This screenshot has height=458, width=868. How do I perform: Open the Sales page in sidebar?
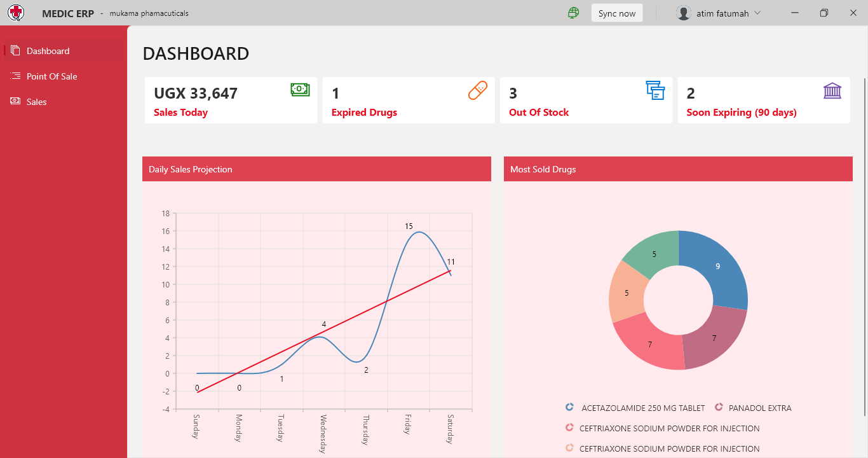[x=37, y=102]
